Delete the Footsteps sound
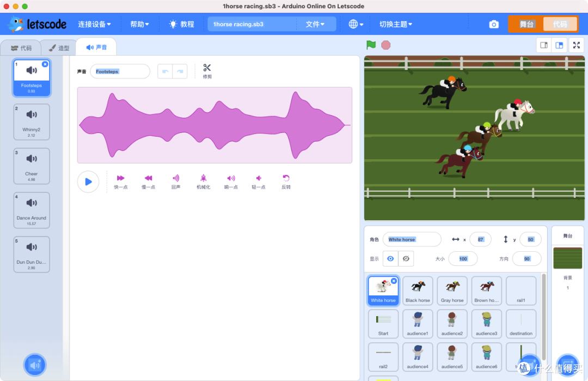The image size is (588, 381). [x=45, y=64]
